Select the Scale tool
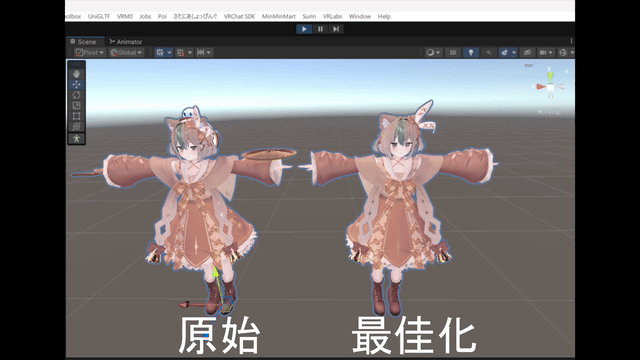 pos(76,106)
